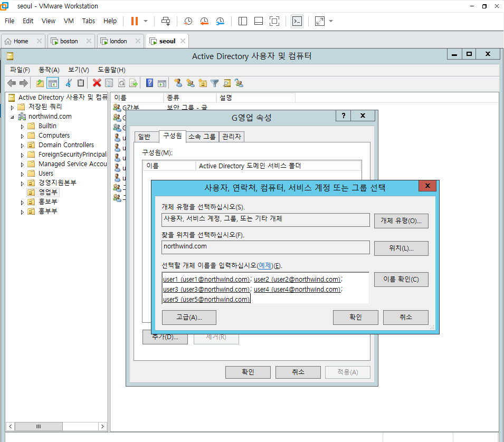Expand the Builtin container

click(x=22, y=127)
